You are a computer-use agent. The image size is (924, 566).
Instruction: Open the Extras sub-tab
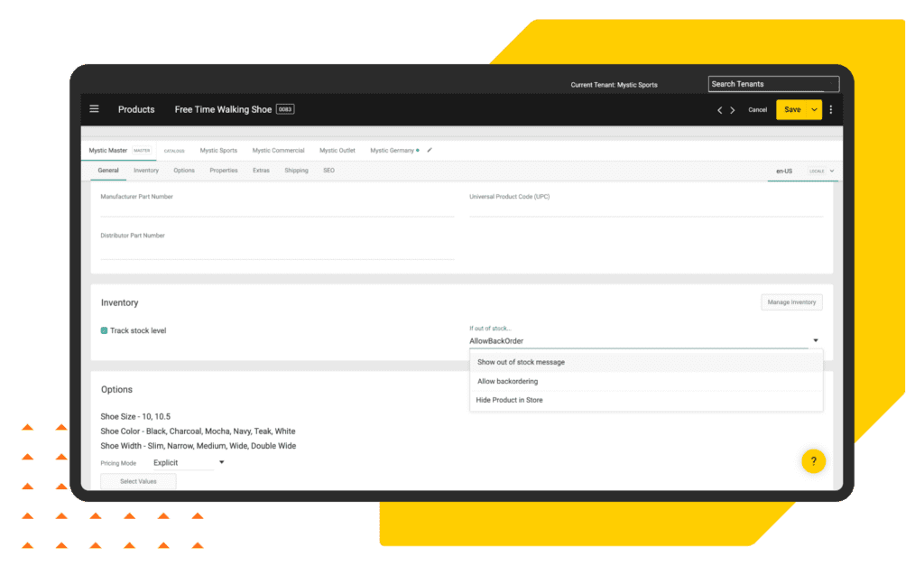coord(261,171)
